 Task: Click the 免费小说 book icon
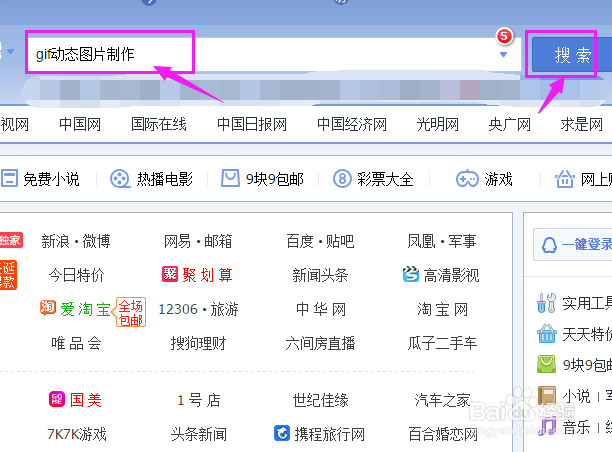10,178
